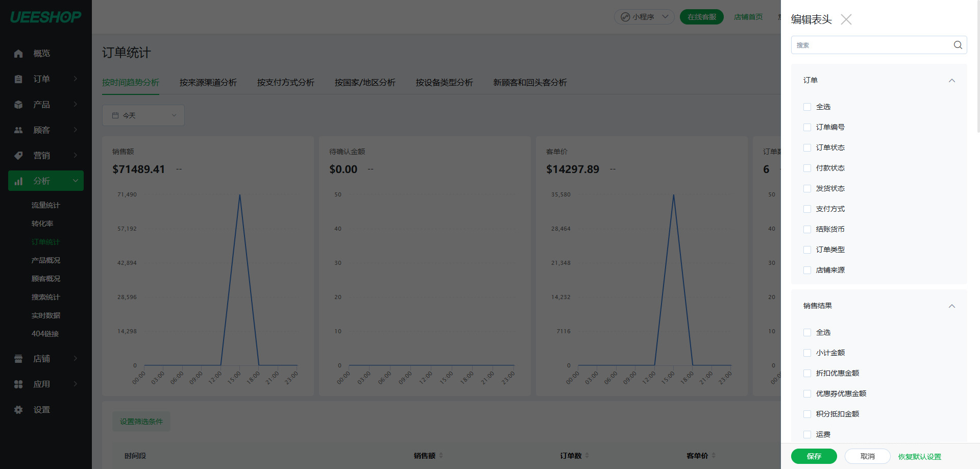
Task: Tick the 小计金额 checkbox
Action: [x=807, y=353]
